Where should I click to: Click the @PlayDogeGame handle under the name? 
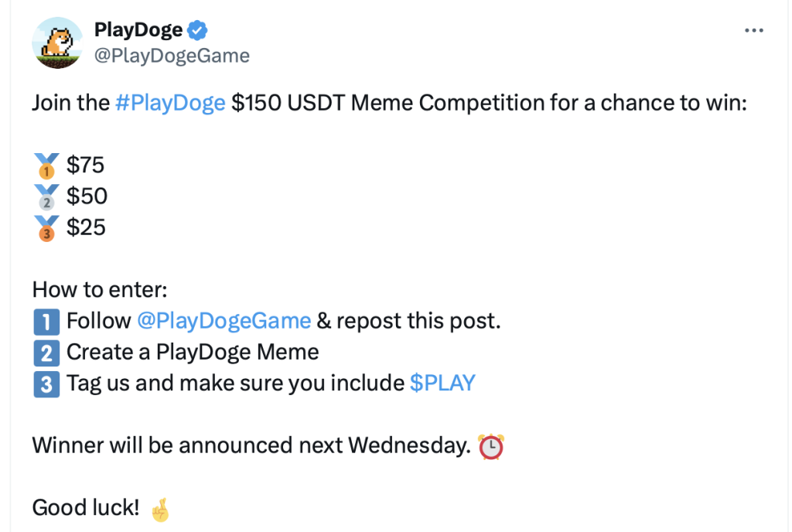172,56
